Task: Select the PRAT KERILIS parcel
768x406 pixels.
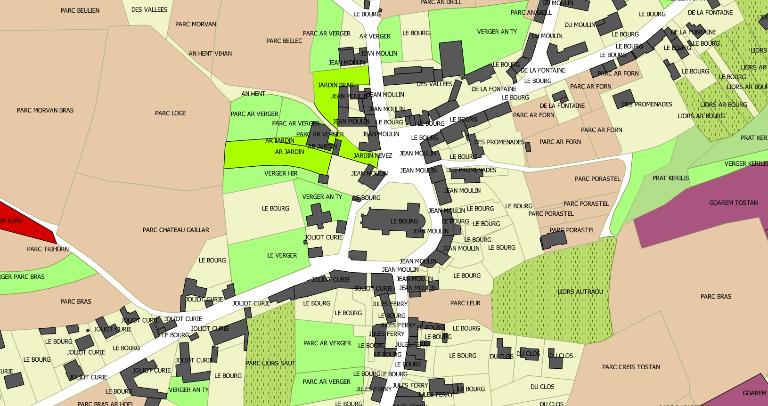Action: 671,177
